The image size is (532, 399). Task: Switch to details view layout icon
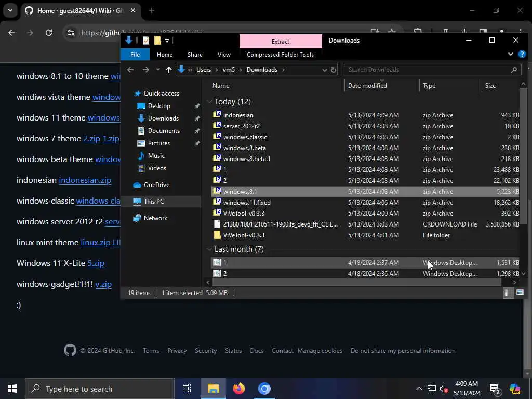(x=507, y=292)
